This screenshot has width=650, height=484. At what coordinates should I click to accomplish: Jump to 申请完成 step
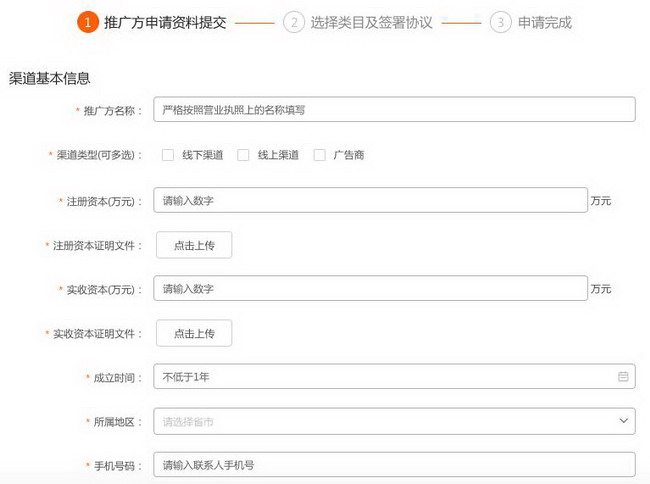(545, 22)
